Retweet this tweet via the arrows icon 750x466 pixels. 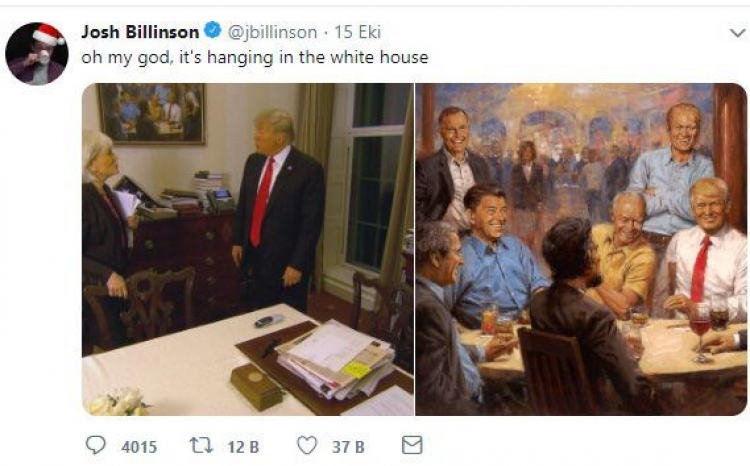(201, 445)
